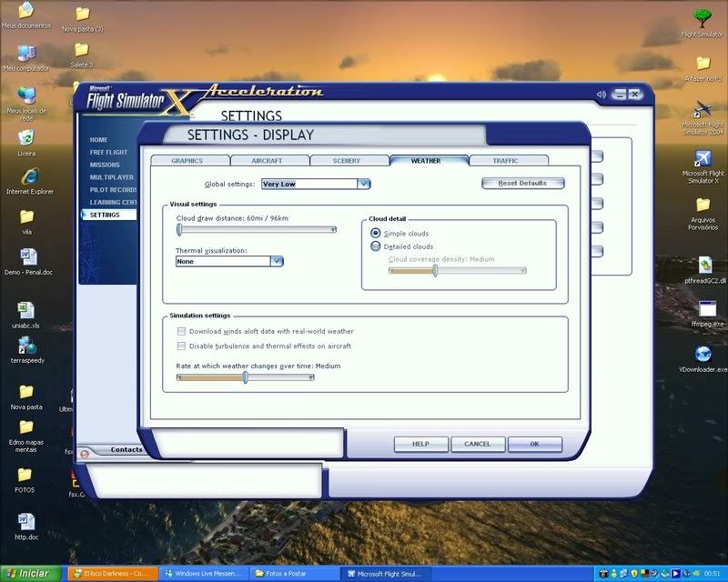Open Missions in sidebar
The width and height of the screenshot is (728, 582).
[105, 165]
